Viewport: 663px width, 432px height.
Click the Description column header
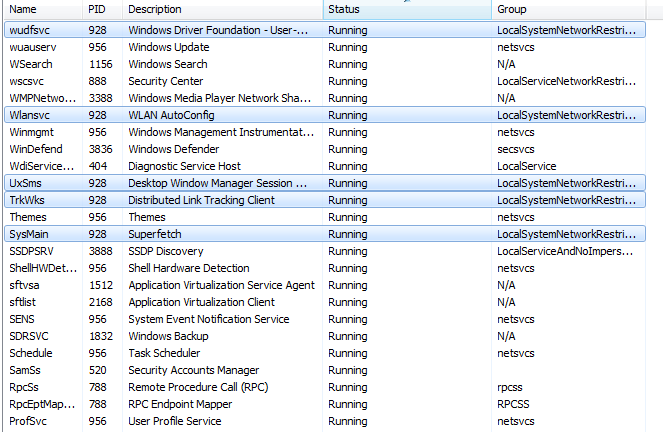click(222, 9)
